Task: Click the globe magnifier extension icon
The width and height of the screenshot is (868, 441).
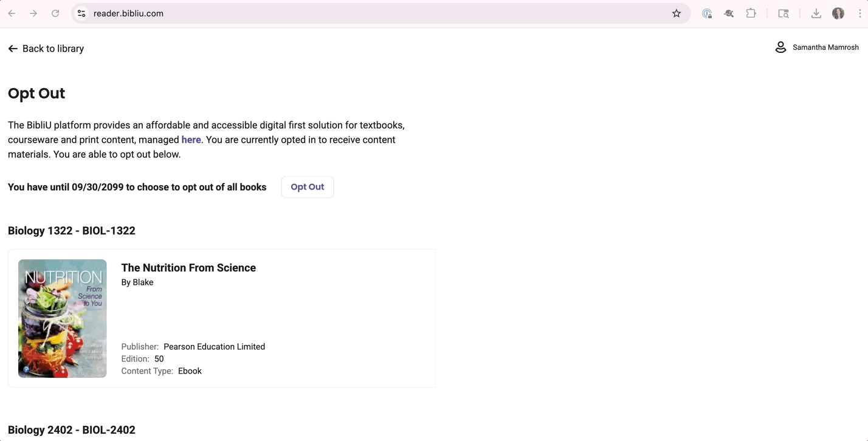Action: coord(729,13)
